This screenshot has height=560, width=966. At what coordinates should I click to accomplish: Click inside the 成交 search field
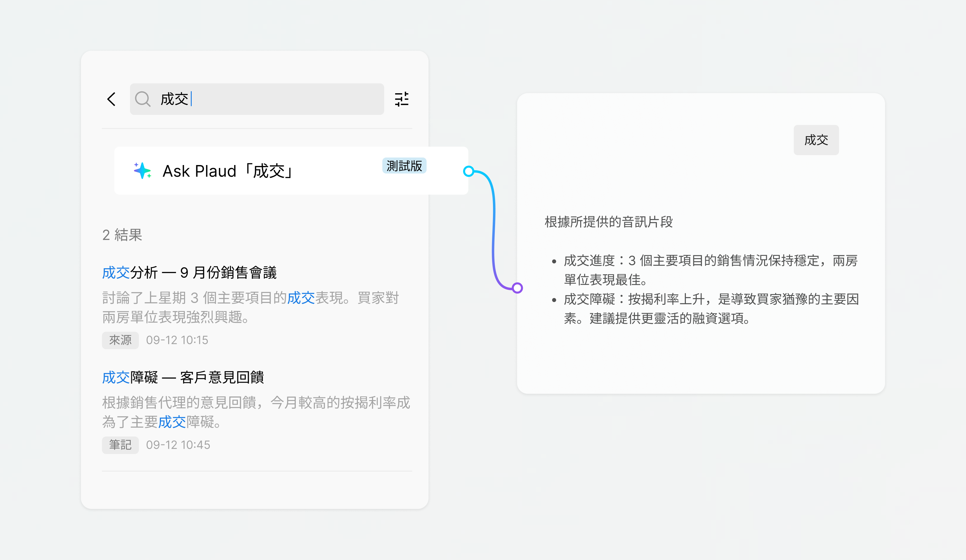click(268, 99)
